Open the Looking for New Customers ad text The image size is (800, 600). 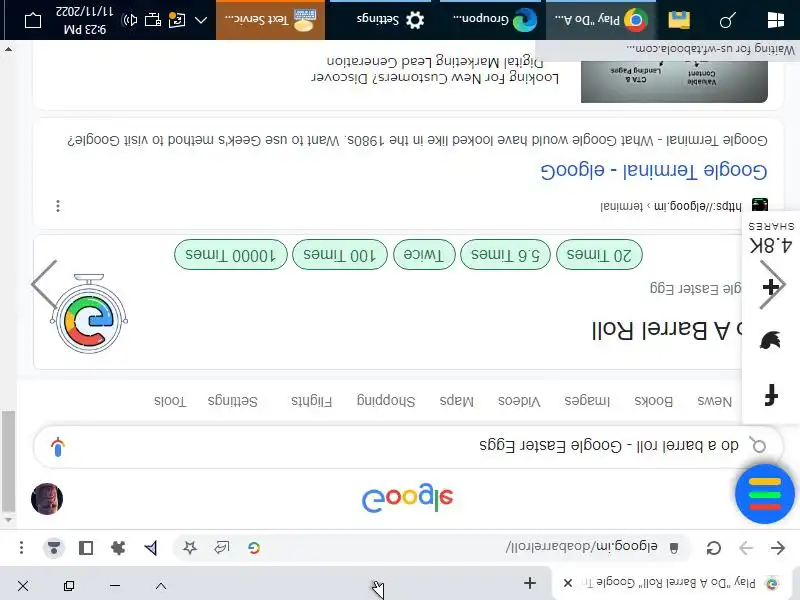point(435,70)
